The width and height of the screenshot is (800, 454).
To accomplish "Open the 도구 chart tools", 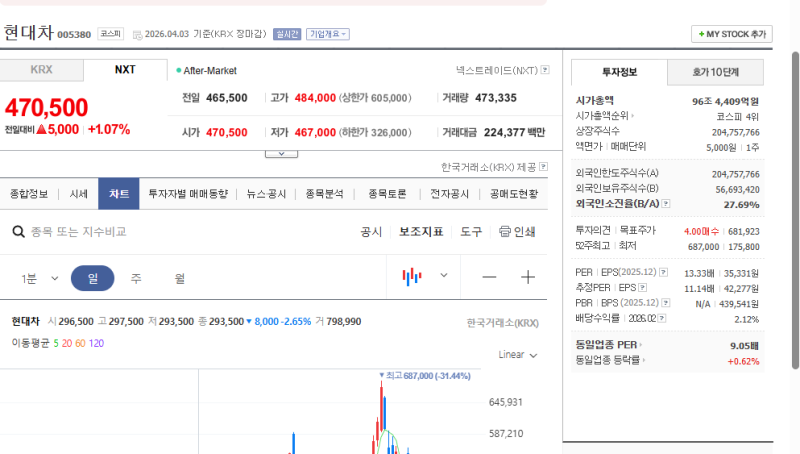I will tap(471, 232).
